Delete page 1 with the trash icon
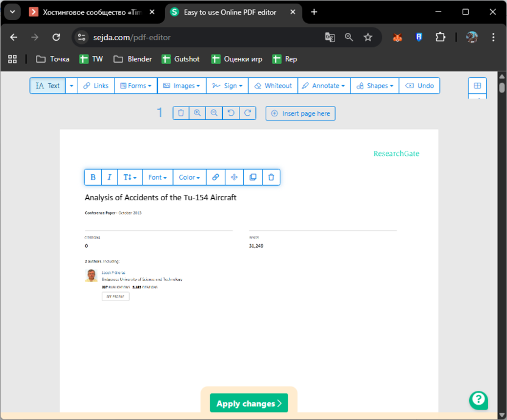Image resolution: width=507 pixels, height=420 pixels. [x=181, y=113]
